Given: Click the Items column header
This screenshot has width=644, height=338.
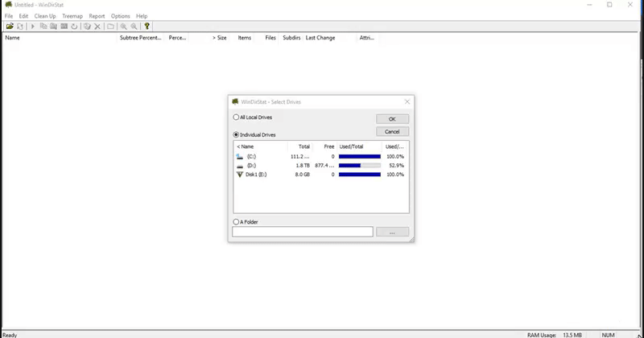Looking at the screenshot, I should 244,38.
